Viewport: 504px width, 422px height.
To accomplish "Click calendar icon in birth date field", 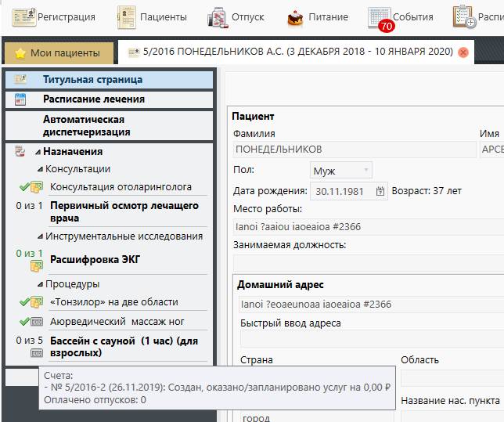I will click(x=380, y=191).
